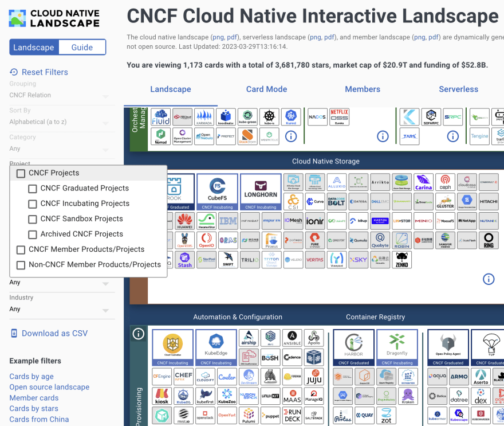This screenshot has height=426, width=504.
Task: Open the Members tab
Action: pos(363,89)
